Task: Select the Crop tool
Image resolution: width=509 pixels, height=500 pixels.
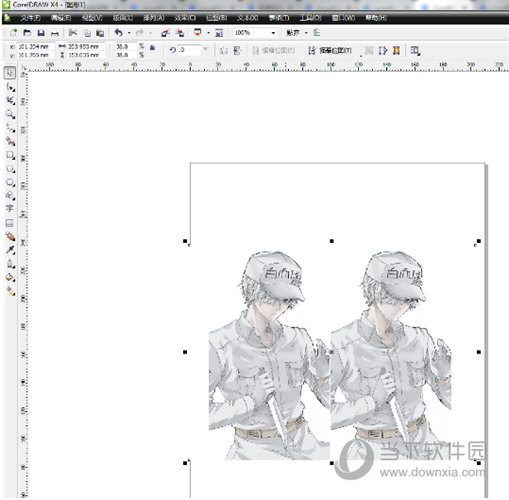Action: point(10,100)
